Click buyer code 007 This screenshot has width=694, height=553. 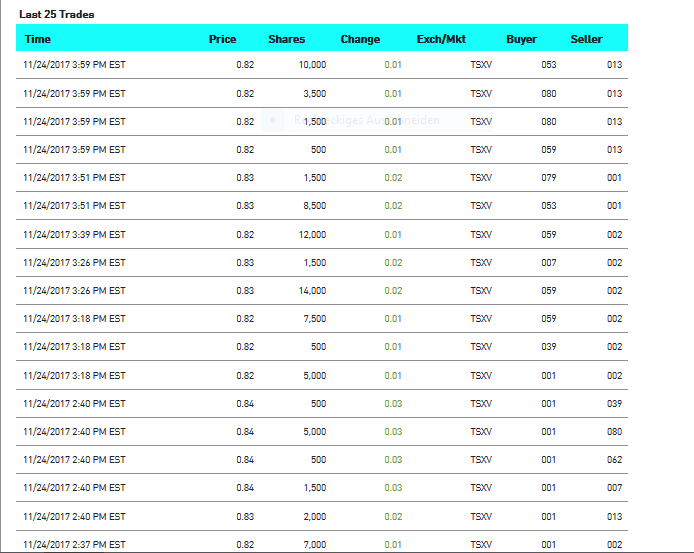point(549,263)
